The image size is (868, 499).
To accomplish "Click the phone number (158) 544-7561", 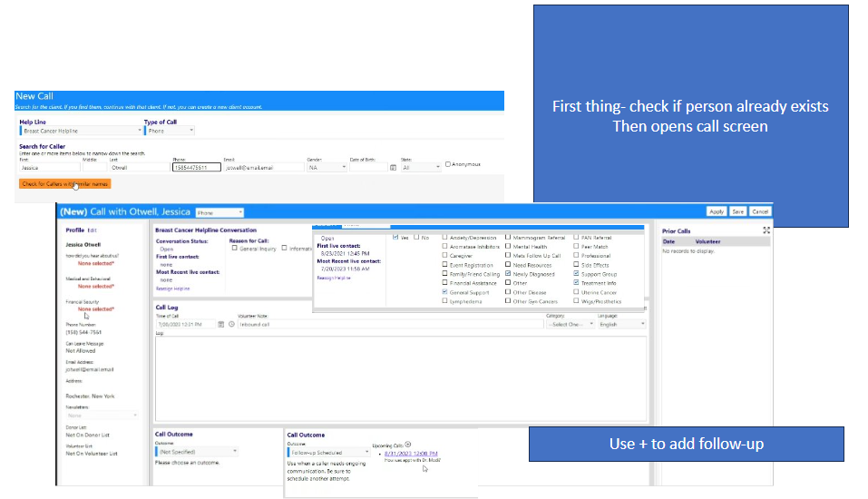I will pos(83,332).
